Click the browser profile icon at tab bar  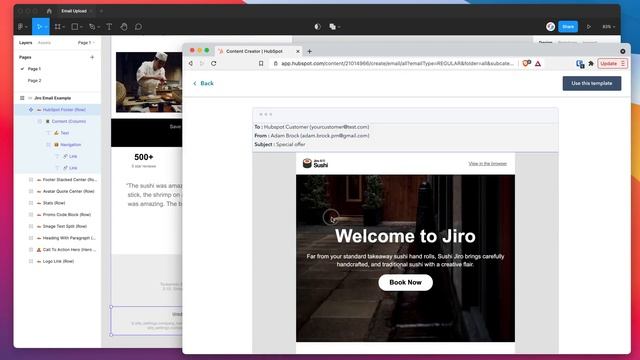(622, 51)
